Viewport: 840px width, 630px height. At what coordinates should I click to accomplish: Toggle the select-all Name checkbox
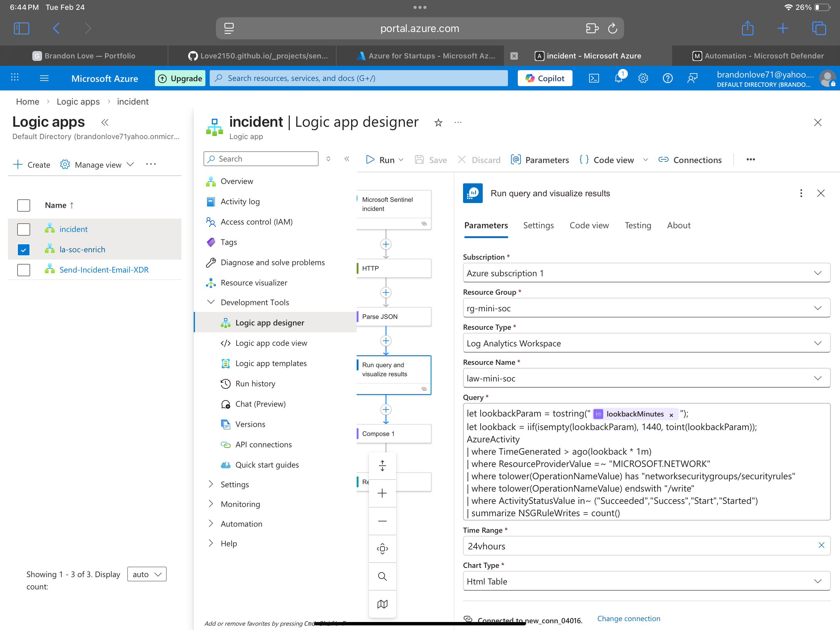pos(24,205)
